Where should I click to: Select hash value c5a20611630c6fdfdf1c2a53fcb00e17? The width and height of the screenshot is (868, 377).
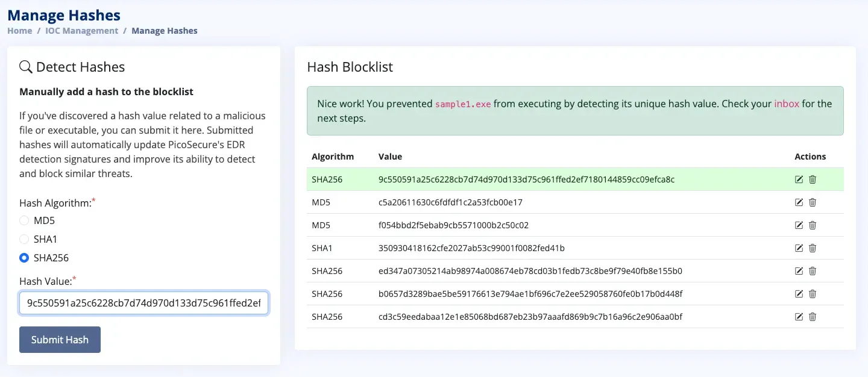pos(450,202)
